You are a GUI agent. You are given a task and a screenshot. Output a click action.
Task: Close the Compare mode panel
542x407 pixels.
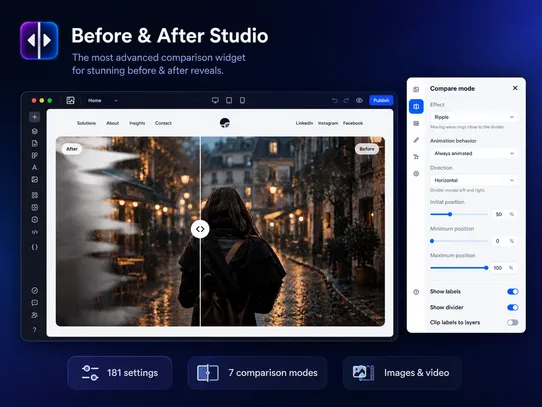[x=515, y=88]
